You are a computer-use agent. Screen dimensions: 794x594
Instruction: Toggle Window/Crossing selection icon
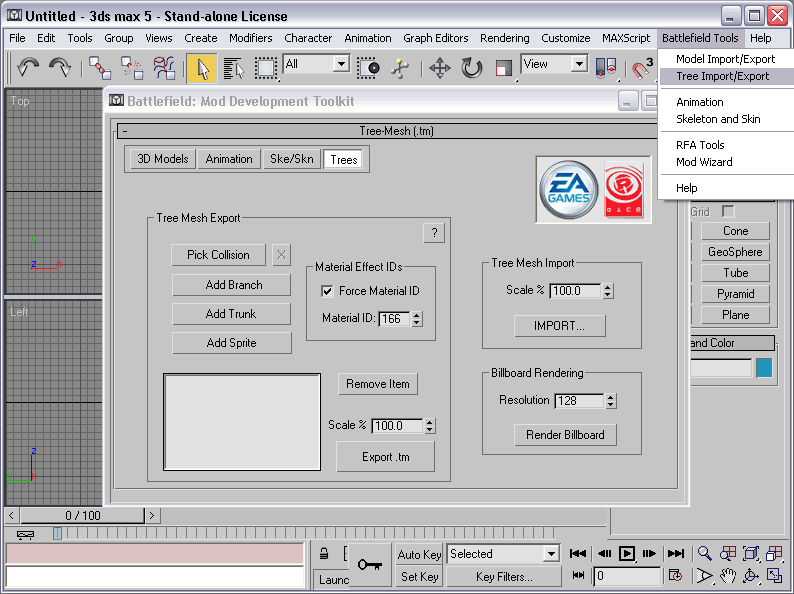coord(368,67)
